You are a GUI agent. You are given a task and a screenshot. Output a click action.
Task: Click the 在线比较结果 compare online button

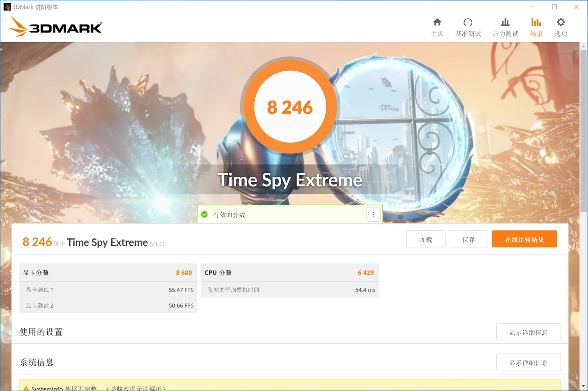tap(524, 239)
